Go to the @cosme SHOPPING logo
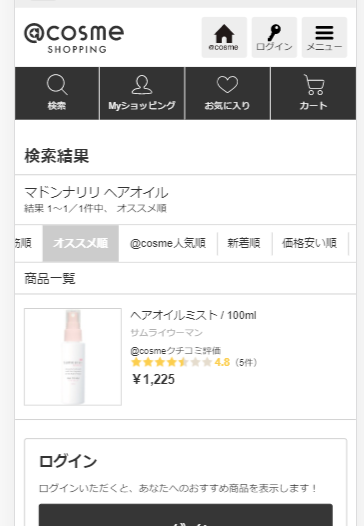This screenshot has width=364, height=526. 74,38
